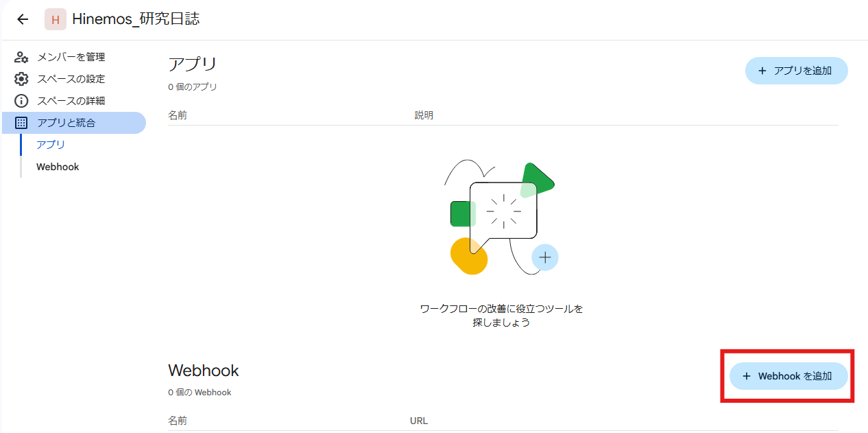Highlight アプリと統合 in the navigation
Image resolution: width=868 pixels, height=433 pixels.
coord(69,123)
